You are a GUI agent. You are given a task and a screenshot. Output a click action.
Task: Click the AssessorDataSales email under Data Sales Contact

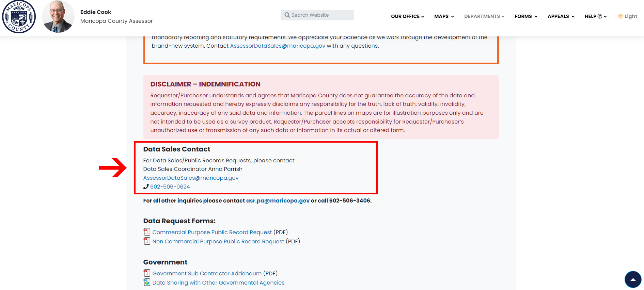pyautogui.click(x=191, y=178)
